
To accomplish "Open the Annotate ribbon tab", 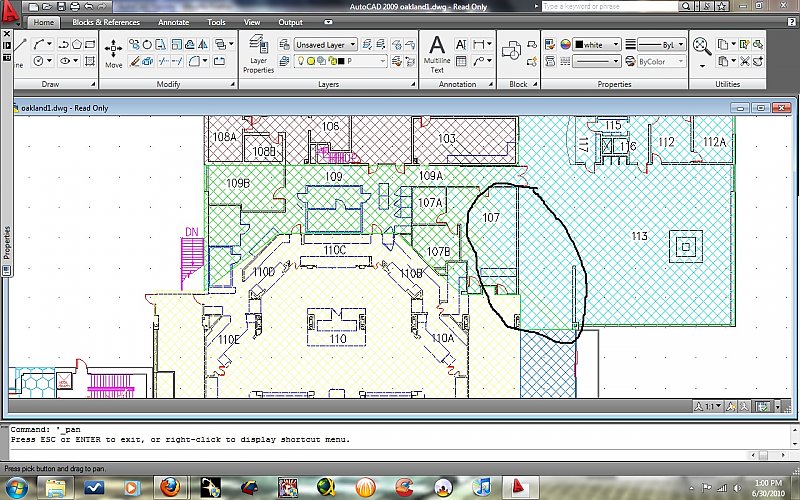I will 173,22.
